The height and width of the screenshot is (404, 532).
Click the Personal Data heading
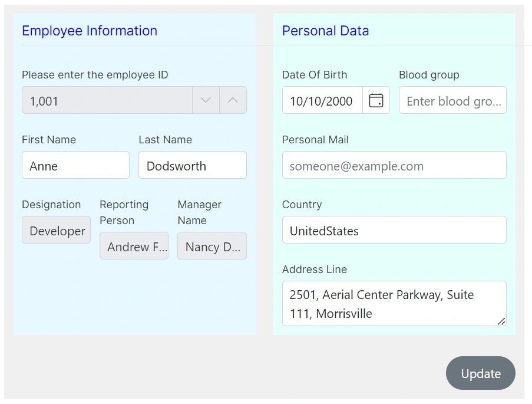pos(325,31)
